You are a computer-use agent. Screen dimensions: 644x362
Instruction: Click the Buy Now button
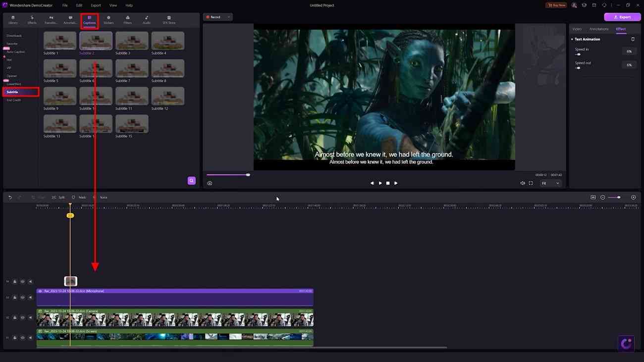[556, 5]
